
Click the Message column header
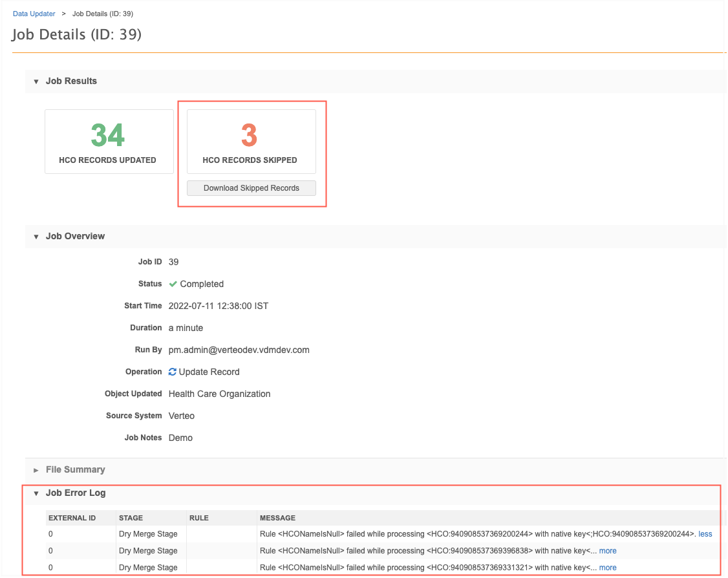(x=277, y=518)
